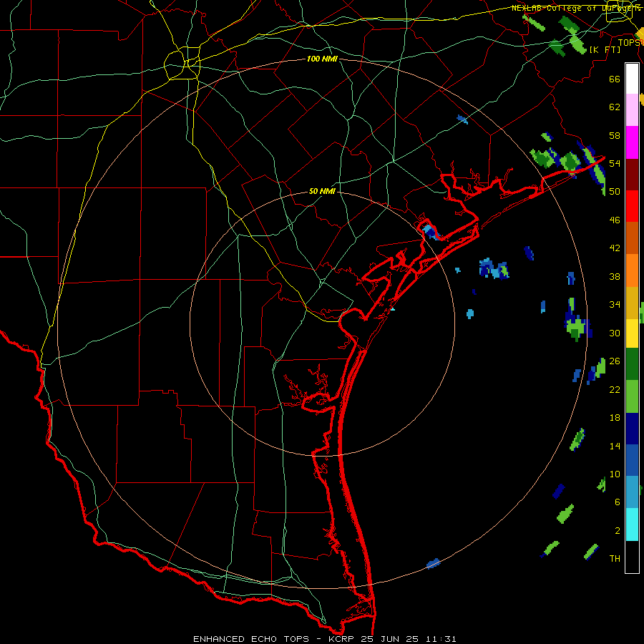644x644 pixels.
Task: Click the black TH threshold swatch
Action: pos(632,557)
